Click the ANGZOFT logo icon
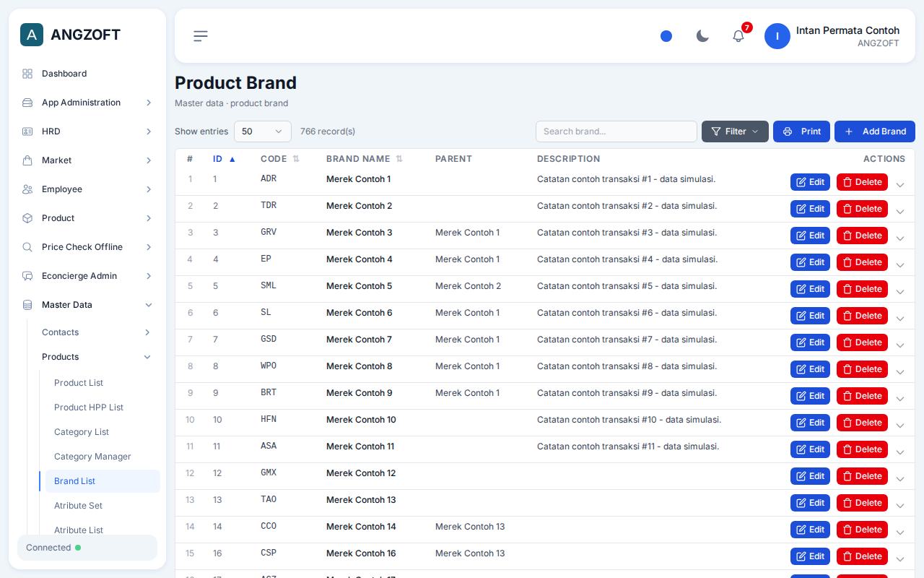This screenshot has height=578, width=924. pyautogui.click(x=32, y=35)
